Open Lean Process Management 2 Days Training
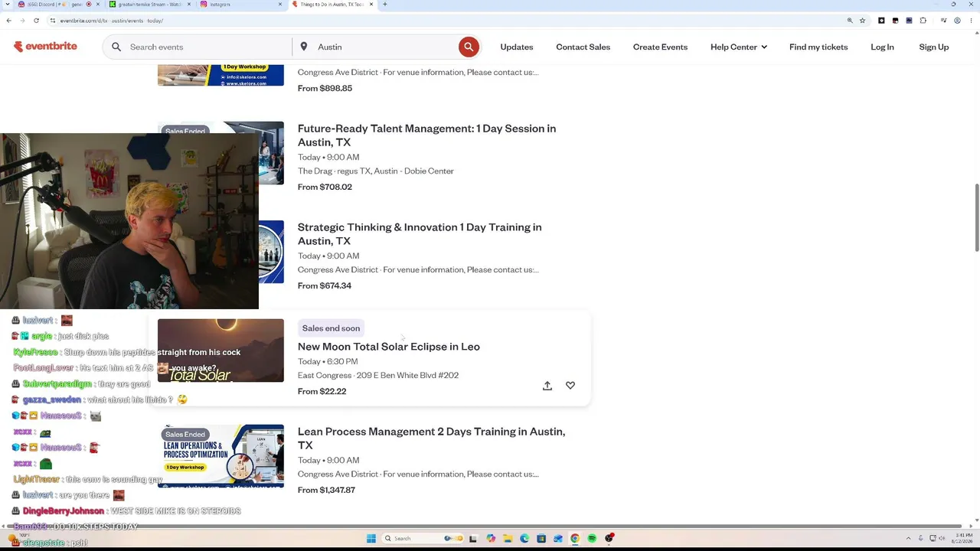Viewport: 980px width, 551px height. 431,438
